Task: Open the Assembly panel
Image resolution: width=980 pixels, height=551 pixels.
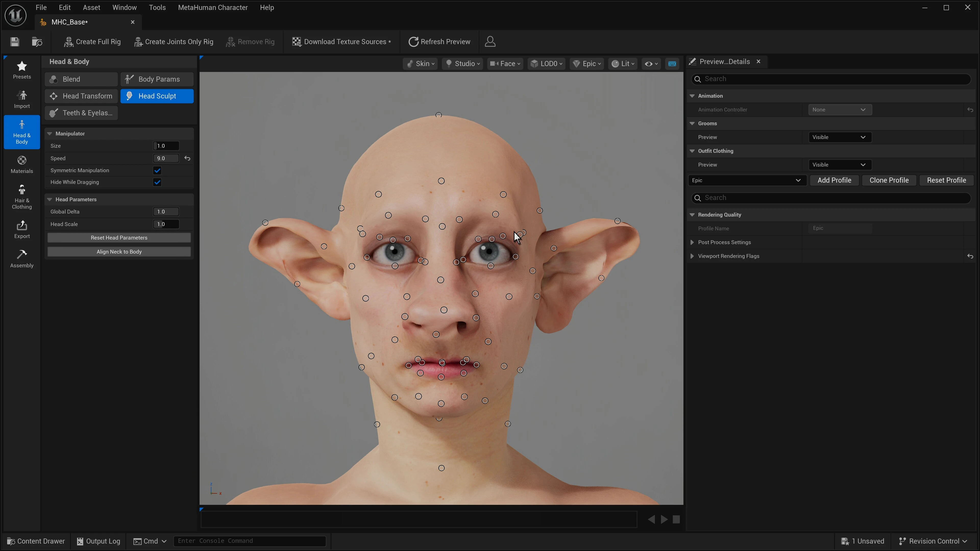Action: 22,259
